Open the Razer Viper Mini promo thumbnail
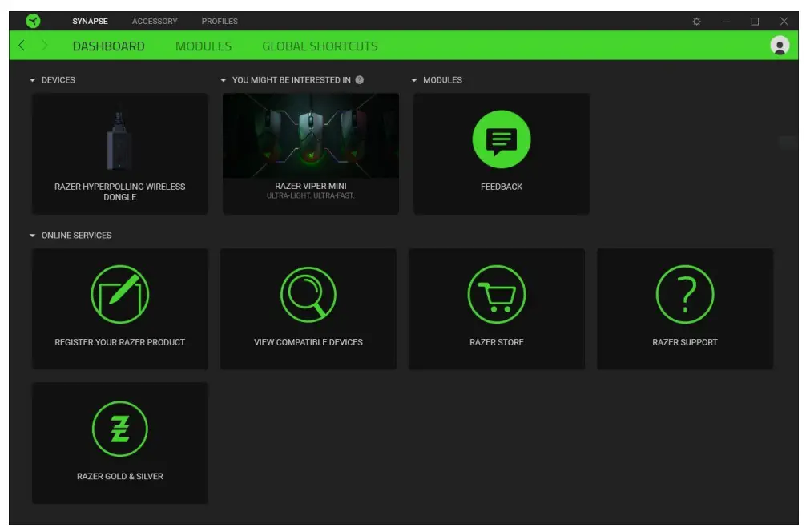Viewport: 806px width, 532px height. pyautogui.click(x=310, y=136)
